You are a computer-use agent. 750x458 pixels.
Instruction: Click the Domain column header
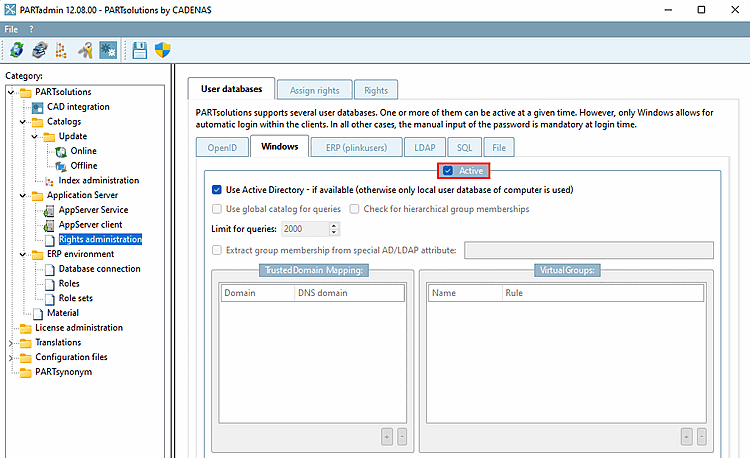point(257,293)
